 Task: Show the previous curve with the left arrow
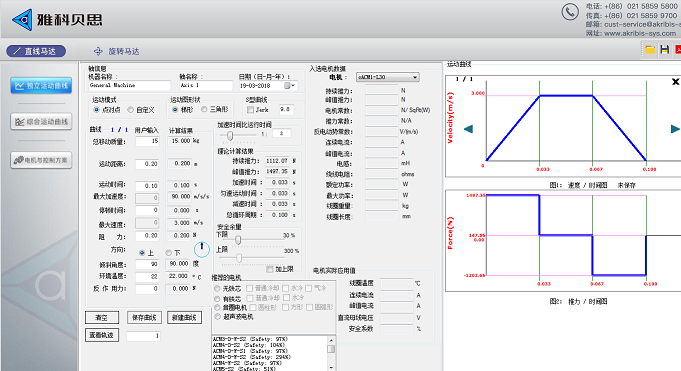coord(468,129)
